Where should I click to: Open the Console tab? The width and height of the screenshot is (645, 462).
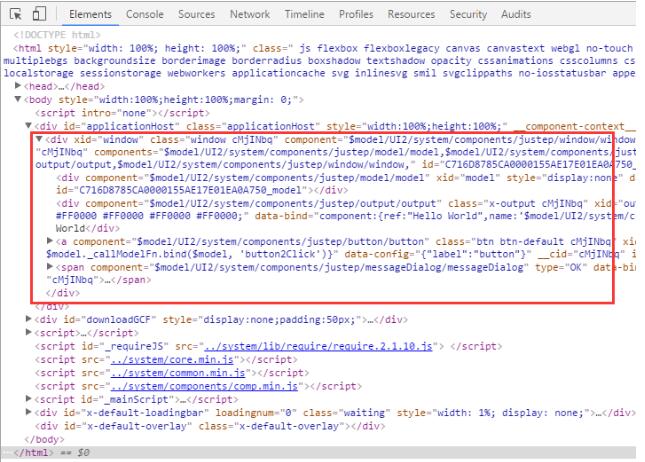[145, 14]
